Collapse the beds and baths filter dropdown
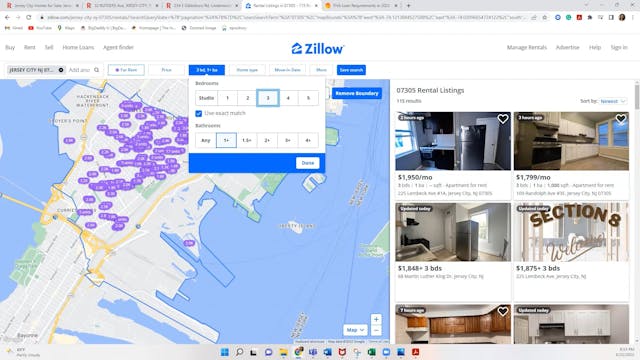The height and width of the screenshot is (360, 640). point(207,70)
